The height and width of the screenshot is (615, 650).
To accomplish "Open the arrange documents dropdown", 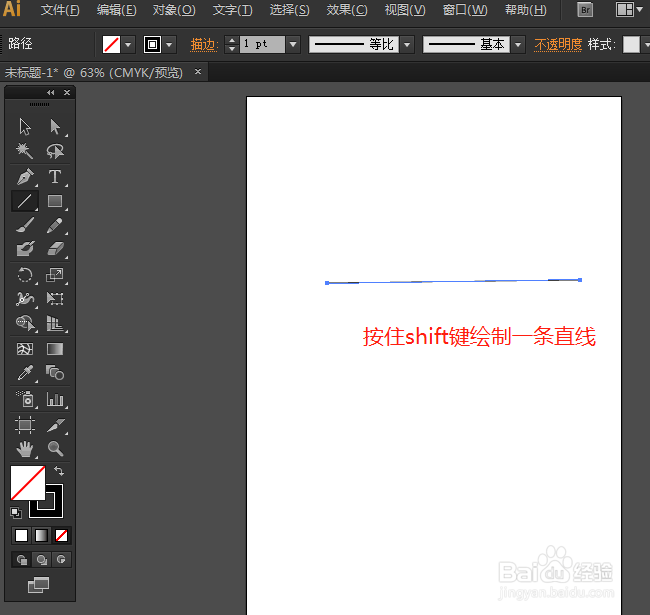I will (x=629, y=10).
